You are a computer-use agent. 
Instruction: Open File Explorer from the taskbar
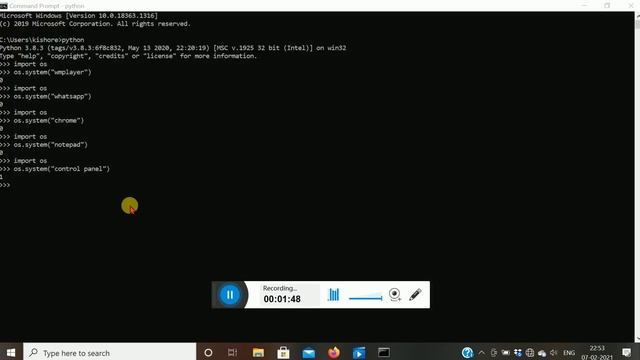tap(258, 353)
